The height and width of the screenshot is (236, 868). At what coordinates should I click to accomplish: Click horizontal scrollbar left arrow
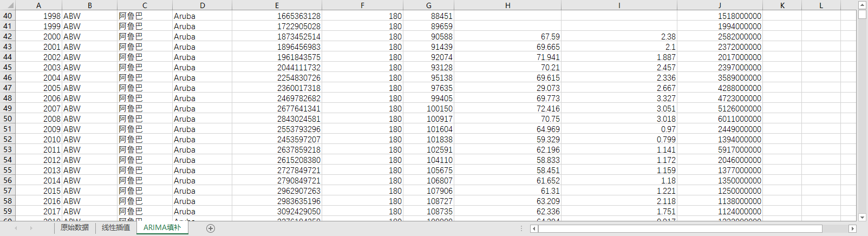point(534,228)
